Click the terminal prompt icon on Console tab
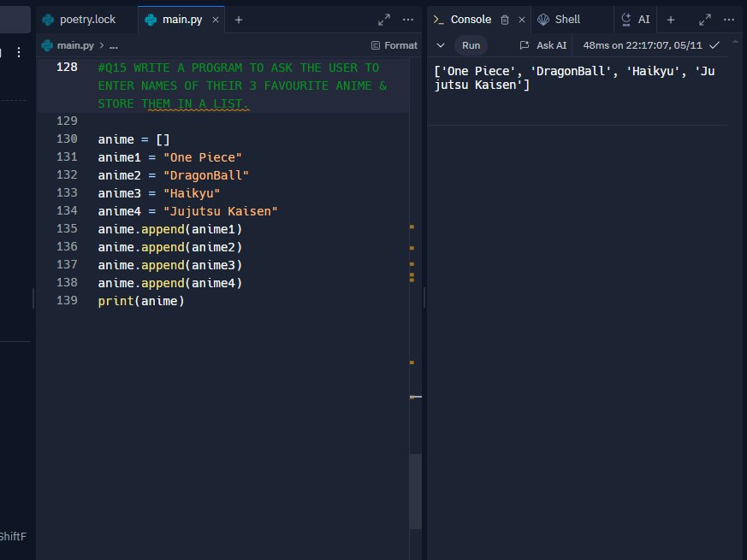This screenshot has width=747, height=560. point(440,19)
